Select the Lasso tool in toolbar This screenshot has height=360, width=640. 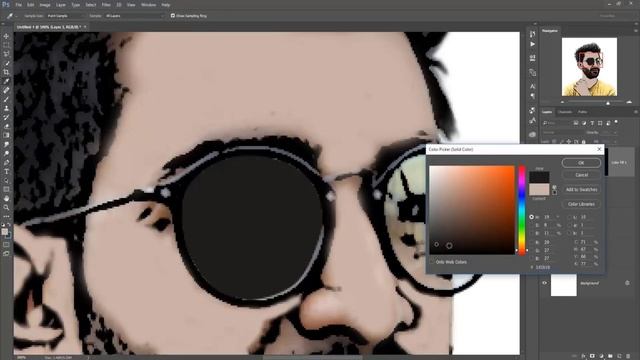pyautogui.click(x=6, y=54)
